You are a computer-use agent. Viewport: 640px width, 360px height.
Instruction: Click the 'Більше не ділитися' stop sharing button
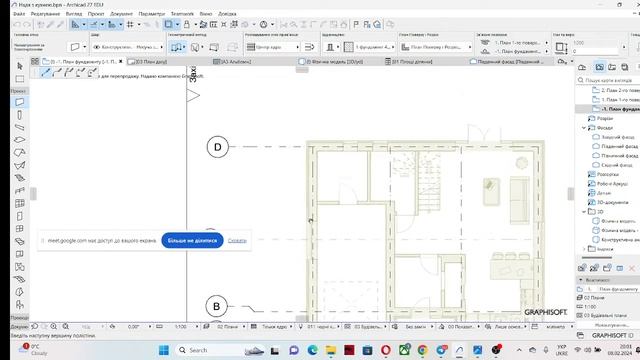tap(192, 240)
